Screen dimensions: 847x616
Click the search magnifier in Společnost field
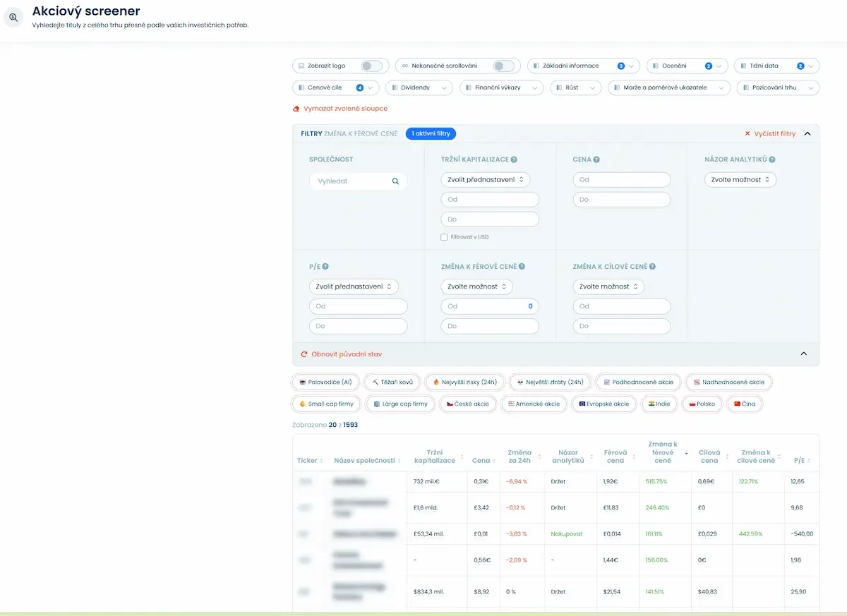(x=396, y=181)
